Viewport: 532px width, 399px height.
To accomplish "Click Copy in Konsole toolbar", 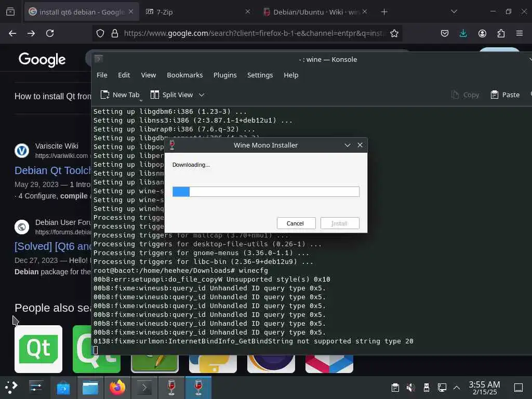I will click(465, 95).
